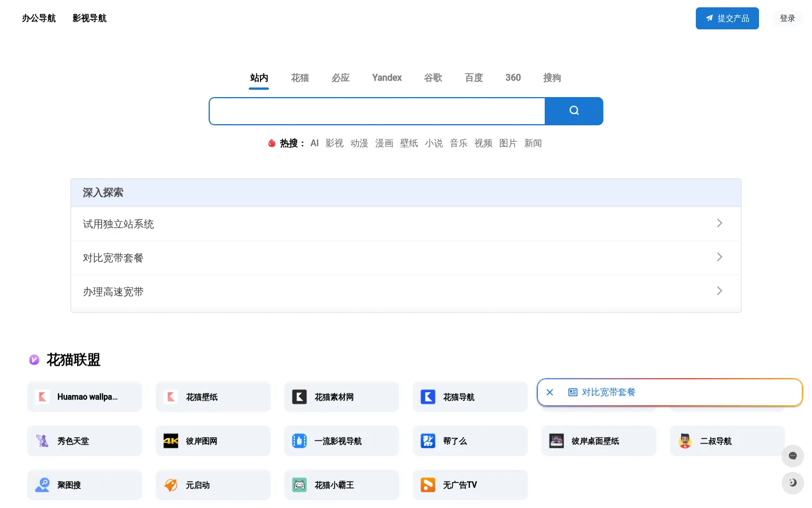Click hot search term 影视

pyautogui.click(x=334, y=143)
